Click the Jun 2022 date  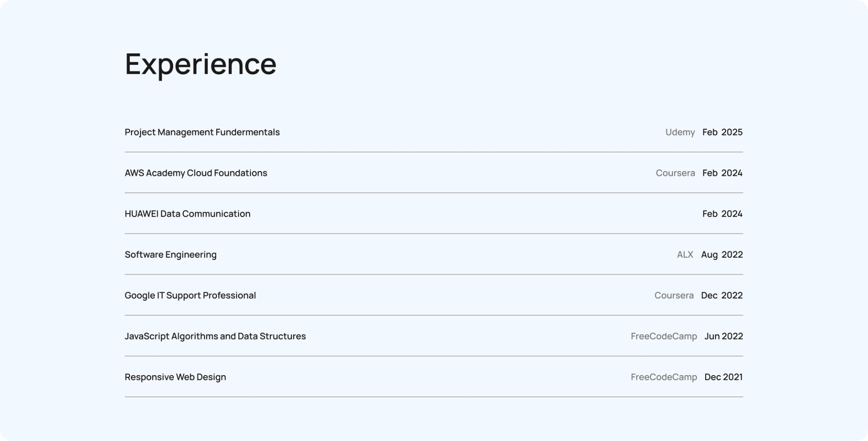(724, 336)
